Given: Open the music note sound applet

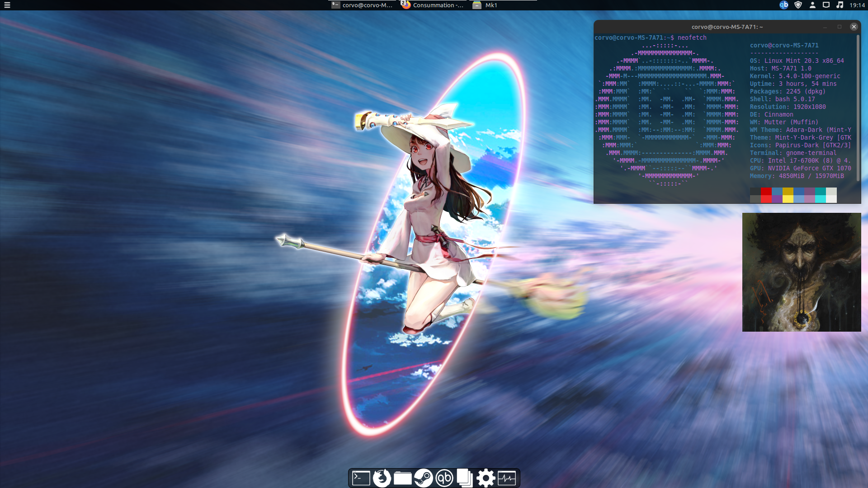Looking at the screenshot, I should pyautogui.click(x=840, y=5).
